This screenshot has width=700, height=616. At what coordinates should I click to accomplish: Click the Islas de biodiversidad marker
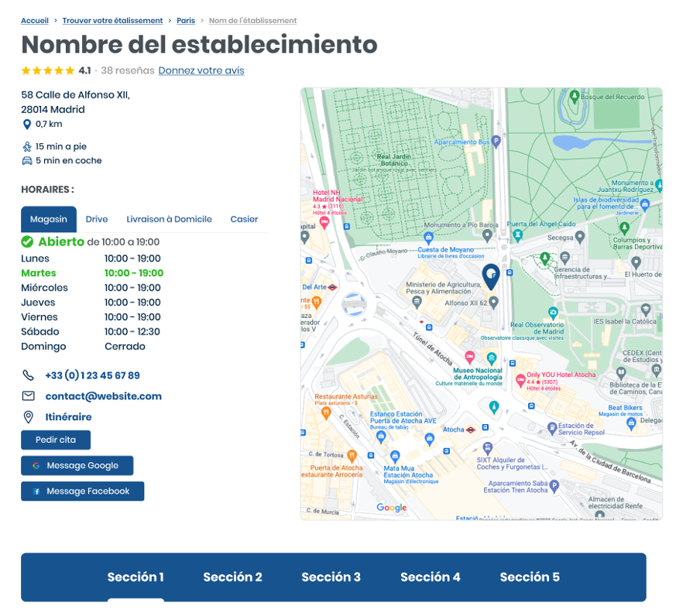(645, 205)
